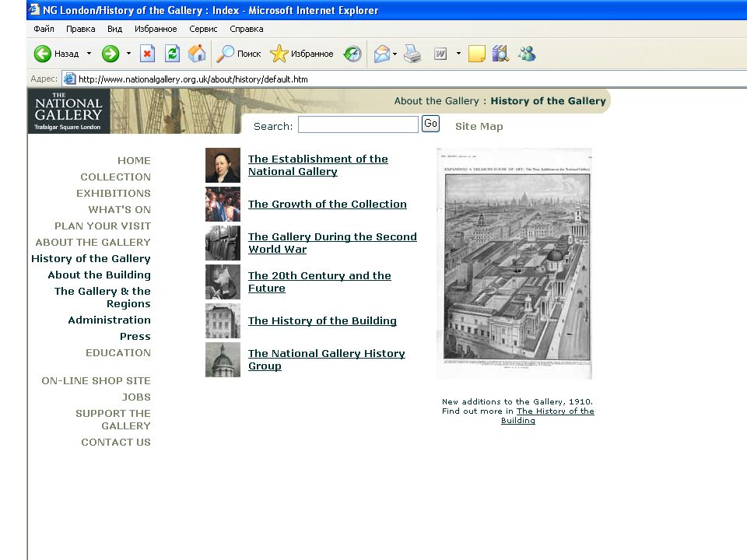Screen dimensions: 747x560
Task: Open The Gallery During the Second World War
Action: click(332, 243)
